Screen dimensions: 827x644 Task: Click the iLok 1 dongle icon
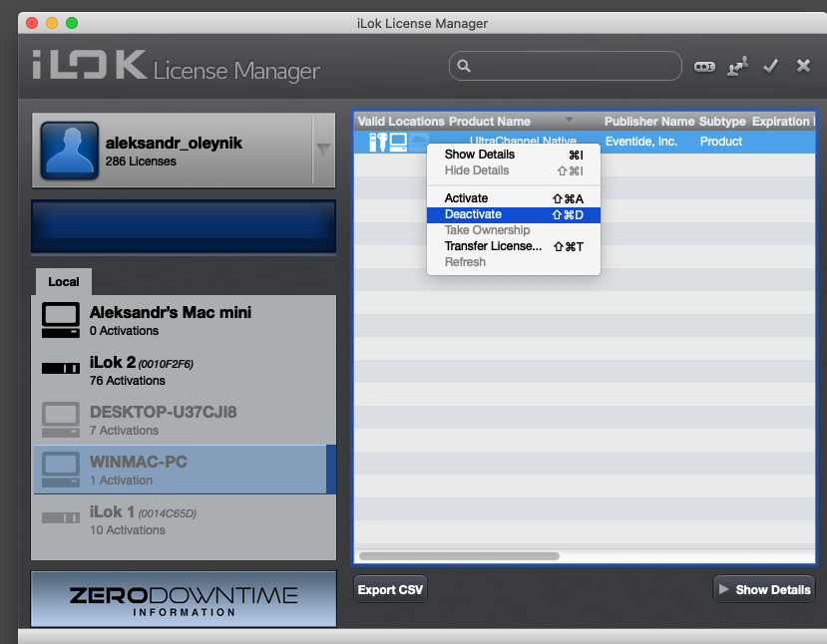pyautogui.click(x=61, y=518)
